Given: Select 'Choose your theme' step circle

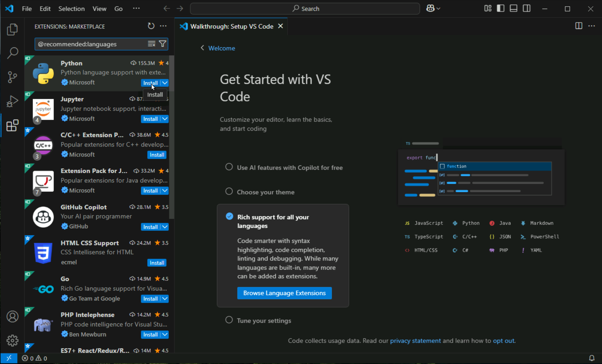Looking at the screenshot, I should tap(229, 191).
